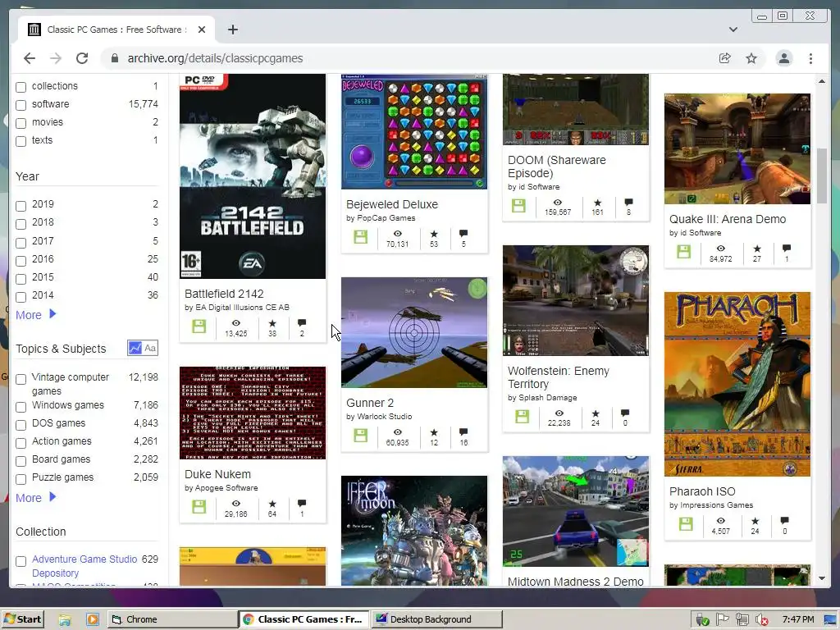Screen dimensions: 840x630
Task: Open Chrome's three-dot menu
Action: [810, 58]
